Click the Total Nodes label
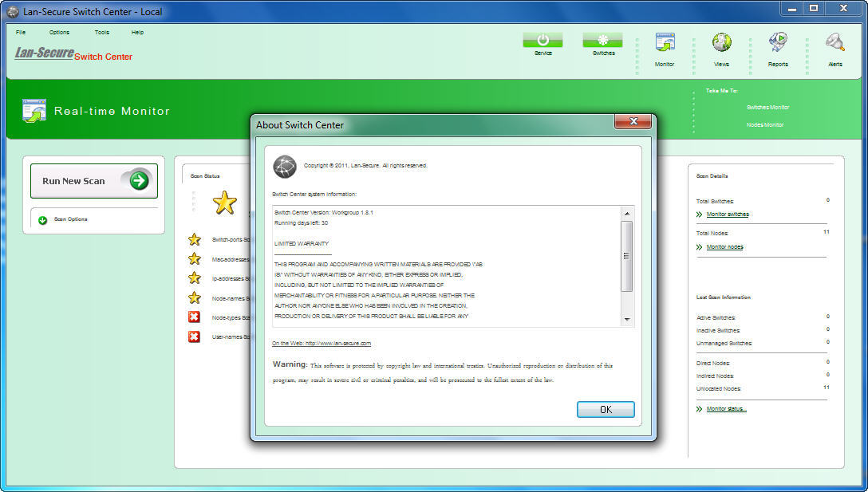 712,234
